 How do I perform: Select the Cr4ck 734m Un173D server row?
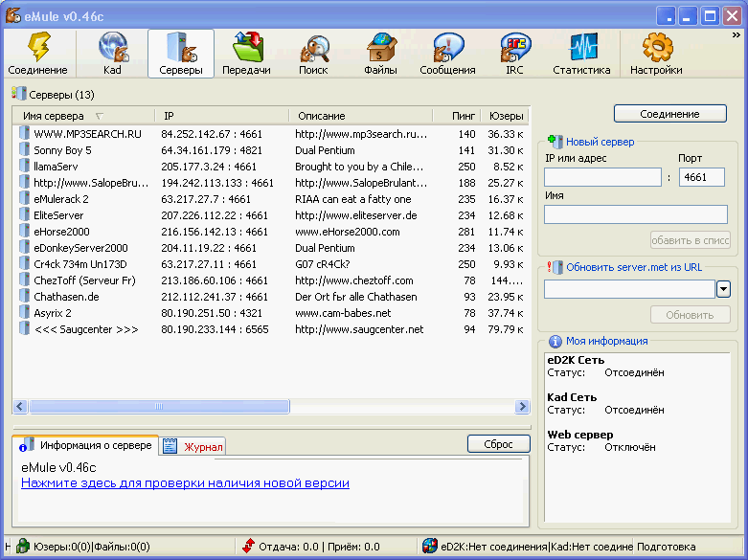click(271, 264)
